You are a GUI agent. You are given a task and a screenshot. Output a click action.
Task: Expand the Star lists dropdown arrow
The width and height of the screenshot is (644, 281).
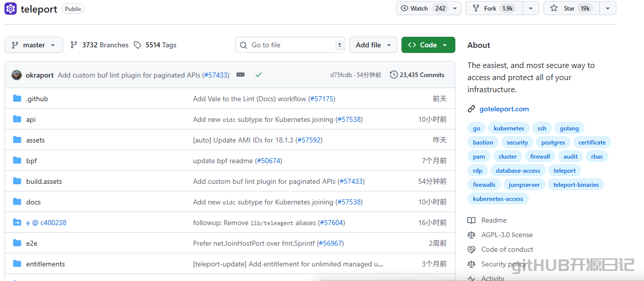[x=608, y=8]
